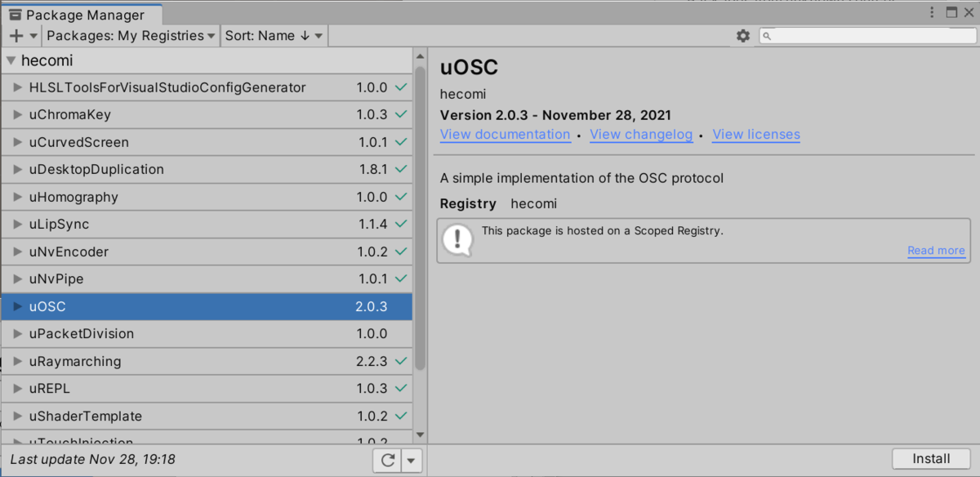Select the uHomography package row
This screenshot has width=980, height=477.
point(206,197)
